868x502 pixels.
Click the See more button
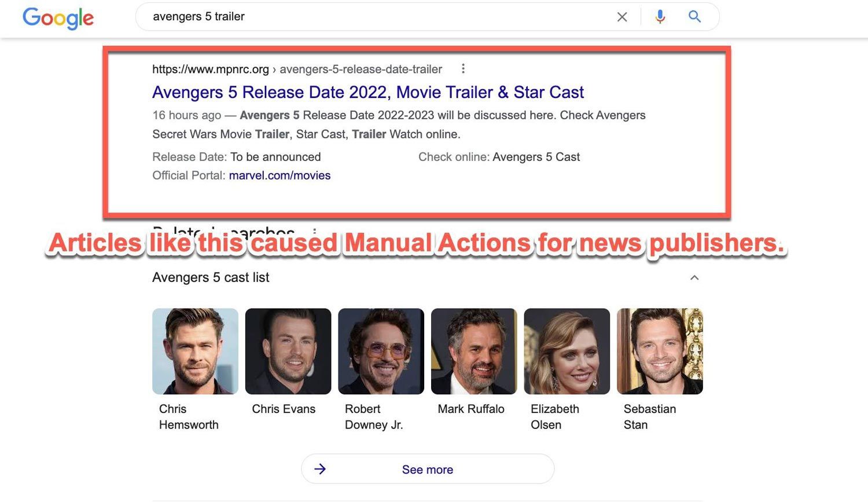click(428, 469)
